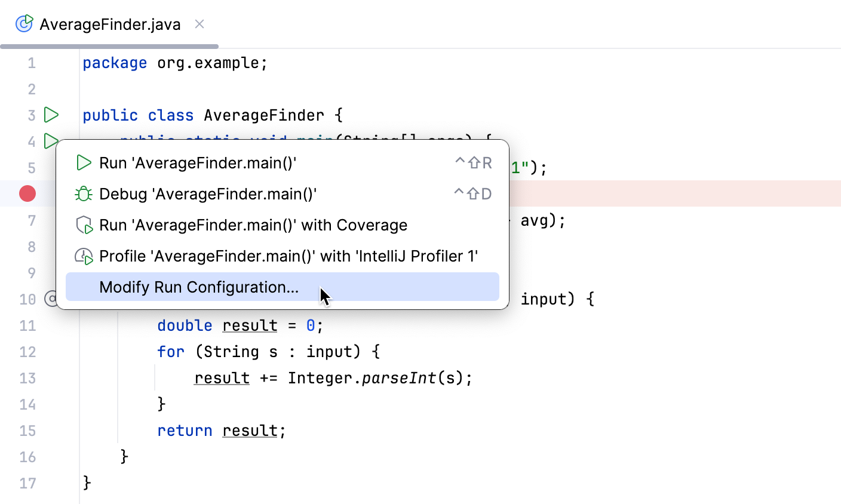Select the AverageFinder.java tab title
This screenshot has height=504, width=841.
(x=110, y=24)
